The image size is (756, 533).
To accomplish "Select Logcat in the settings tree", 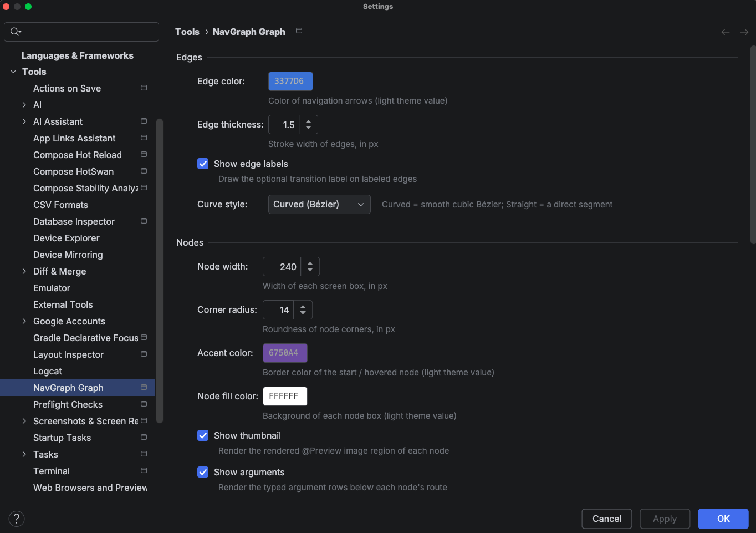I will [48, 371].
